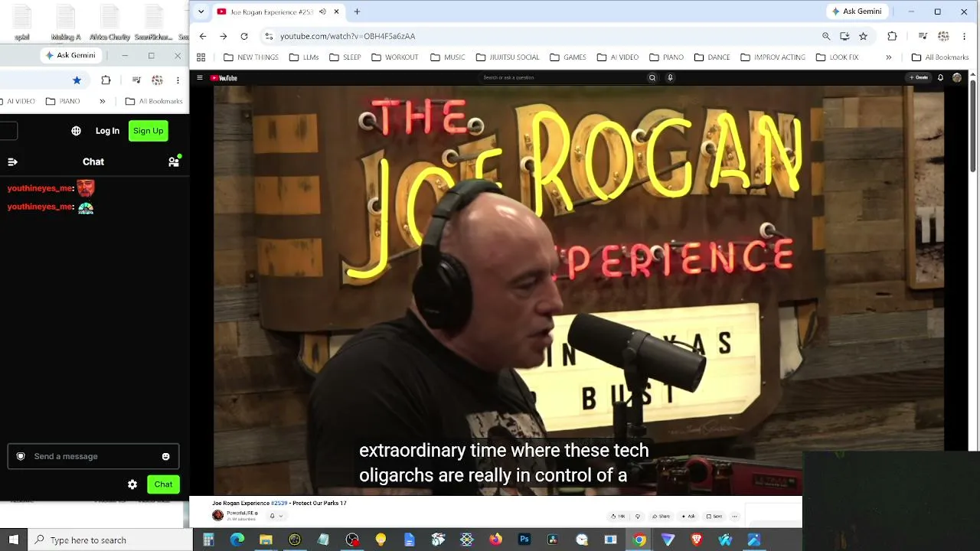Viewport: 980px width, 551px height.
Task: Open the GAMES bookmark folder
Action: coord(567,57)
